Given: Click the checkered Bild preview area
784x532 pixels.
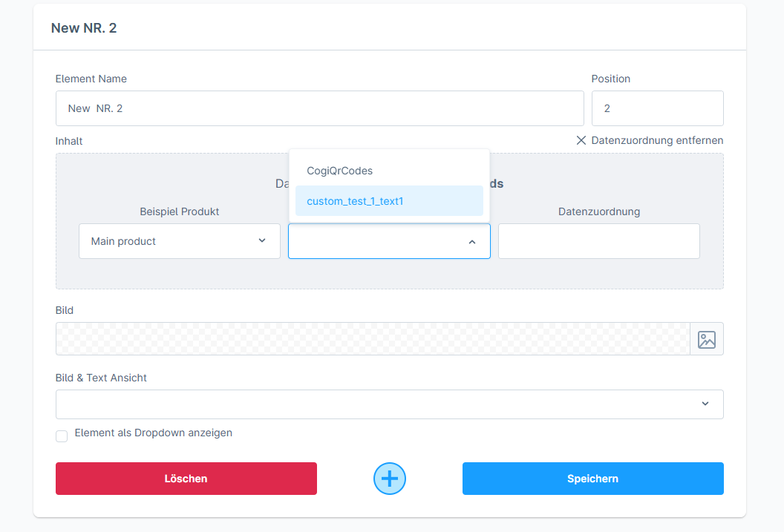Looking at the screenshot, I should pyautogui.click(x=372, y=339).
